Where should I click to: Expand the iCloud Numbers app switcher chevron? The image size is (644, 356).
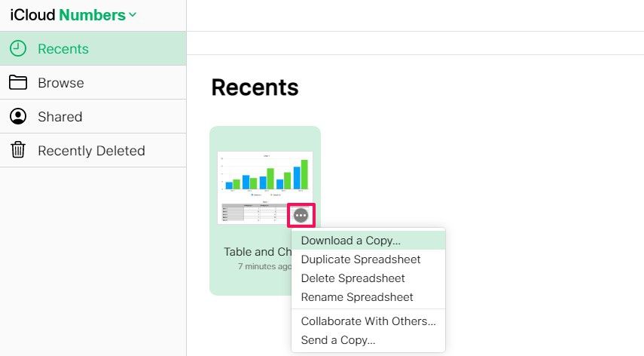pyautogui.click(x=133, y=14)
